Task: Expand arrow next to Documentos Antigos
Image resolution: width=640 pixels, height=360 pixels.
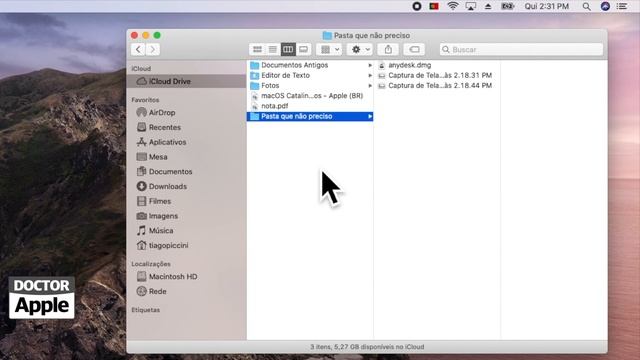Action: pyautogui.click(x=370, y=65)
